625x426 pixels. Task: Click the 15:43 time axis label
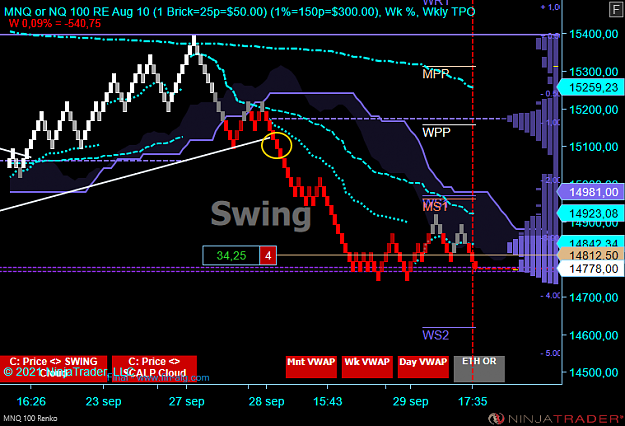(x=328, y=401)
